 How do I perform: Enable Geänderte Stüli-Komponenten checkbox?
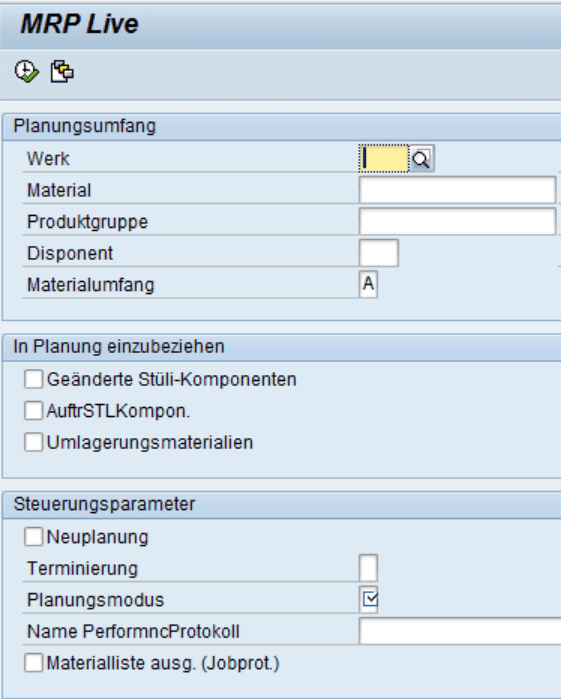coord(33,379)
